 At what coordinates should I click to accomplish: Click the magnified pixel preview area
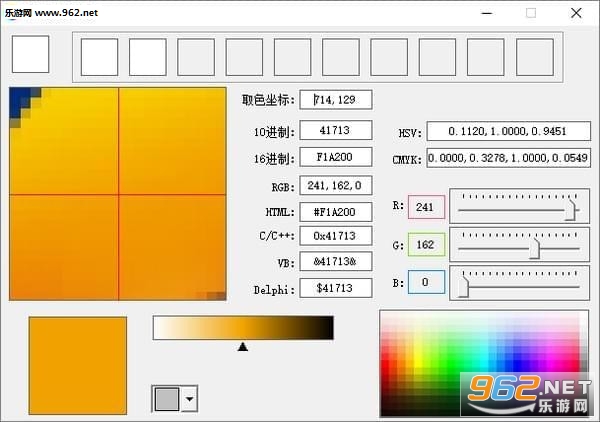click(x=118, y=194)
